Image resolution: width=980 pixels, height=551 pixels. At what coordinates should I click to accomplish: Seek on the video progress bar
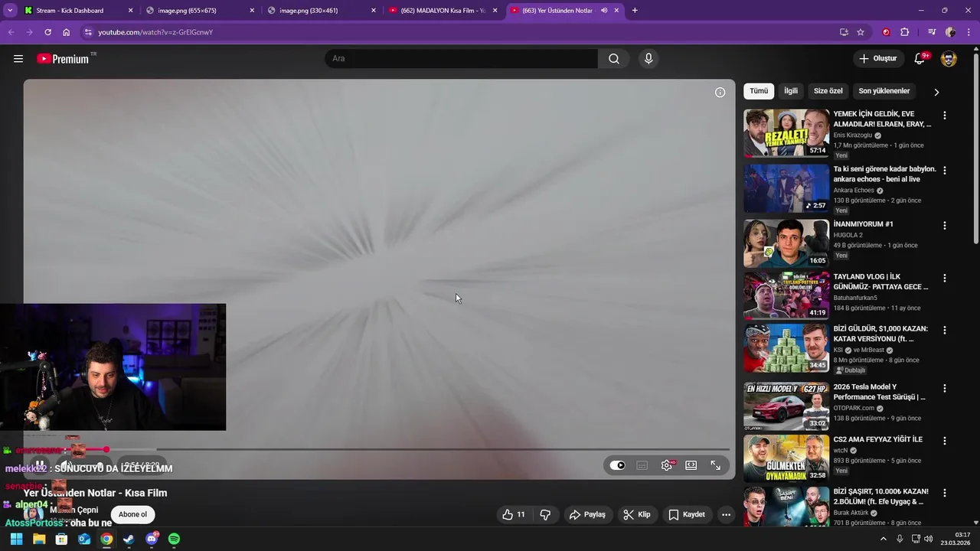(376, 449)
